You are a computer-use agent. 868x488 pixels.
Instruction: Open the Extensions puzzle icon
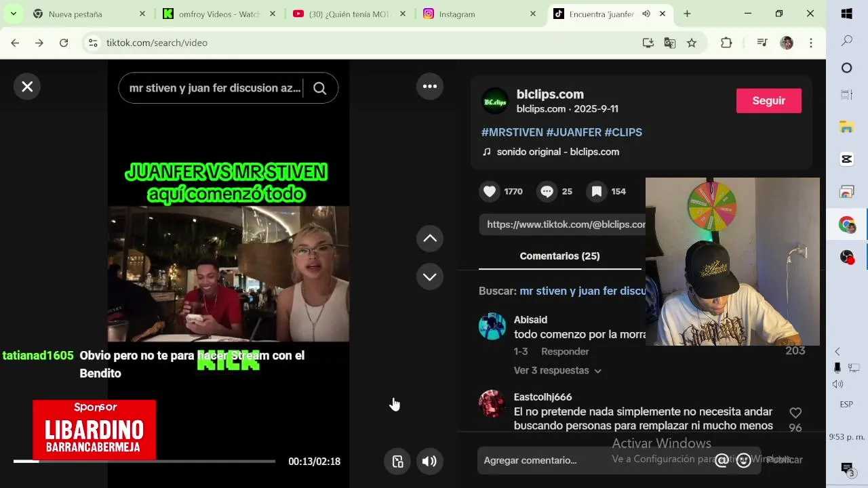coord(726,43)
